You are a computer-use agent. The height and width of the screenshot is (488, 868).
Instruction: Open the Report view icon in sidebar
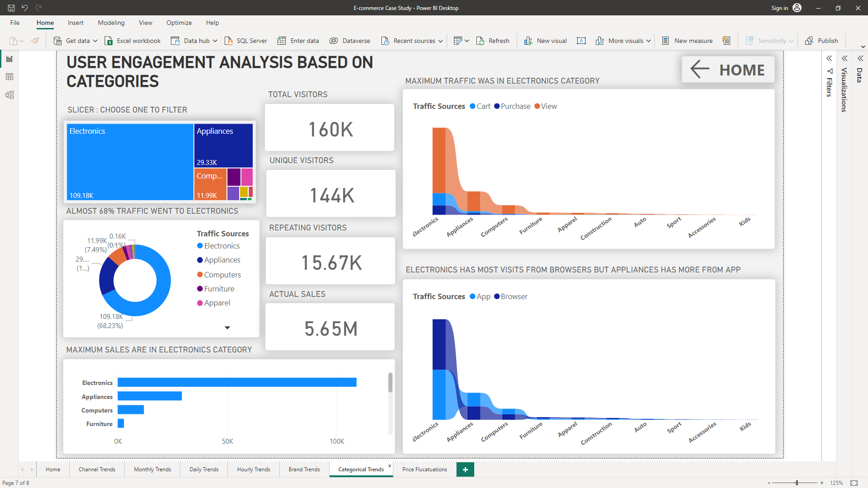pos(9,59)
